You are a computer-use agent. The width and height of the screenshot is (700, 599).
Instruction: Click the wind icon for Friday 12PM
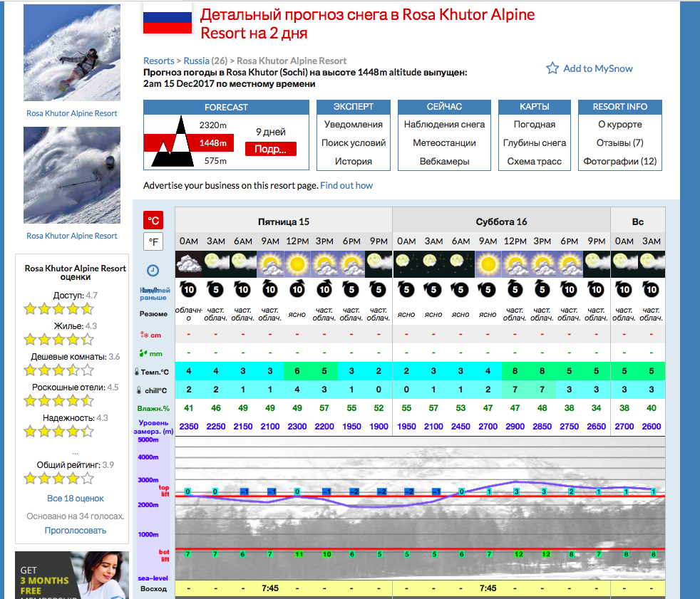point(297,289)
